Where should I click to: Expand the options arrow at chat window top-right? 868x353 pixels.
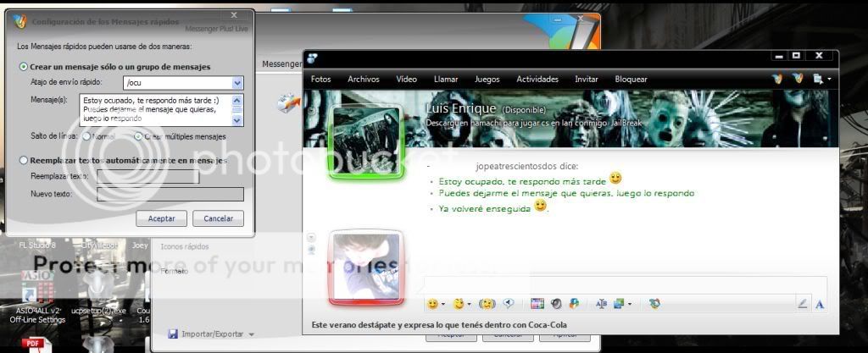click(x=829, y=79)
